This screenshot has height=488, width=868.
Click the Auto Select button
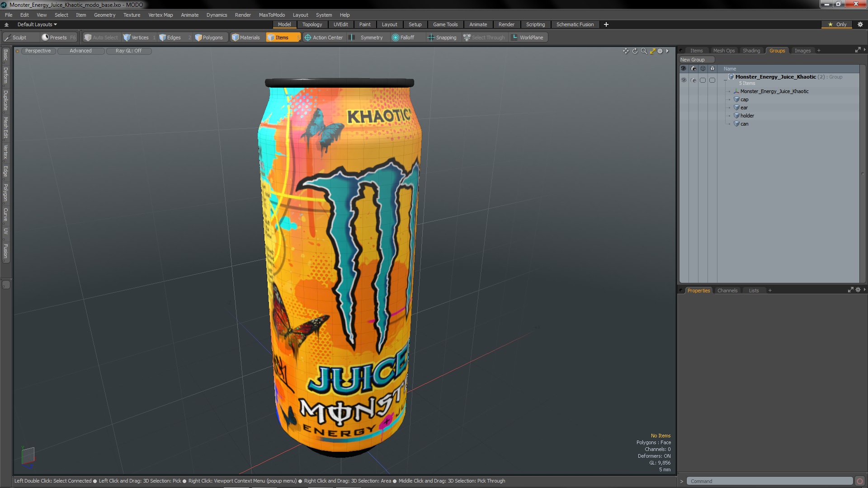[101, 38]
